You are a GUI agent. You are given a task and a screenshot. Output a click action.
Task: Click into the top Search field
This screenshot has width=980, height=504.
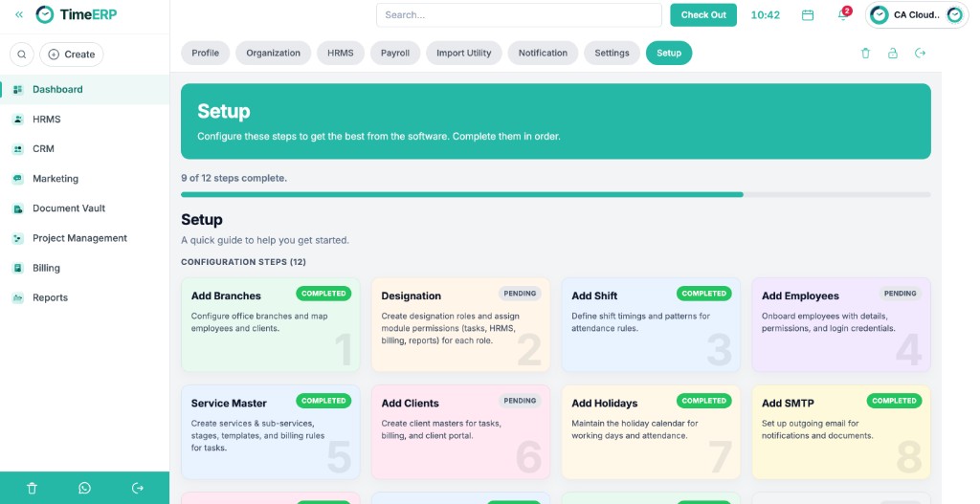pyautogui.click(x=519, y=15)
